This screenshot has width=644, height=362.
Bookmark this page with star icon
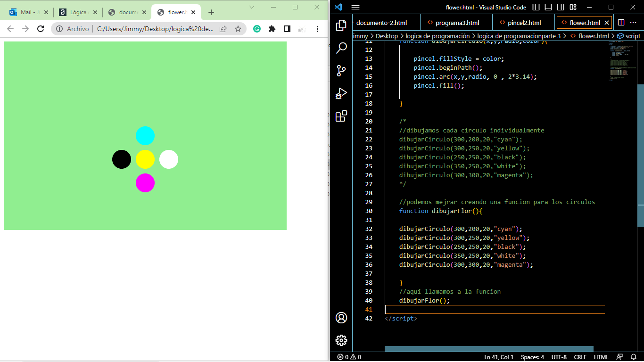tap(238, 29)
